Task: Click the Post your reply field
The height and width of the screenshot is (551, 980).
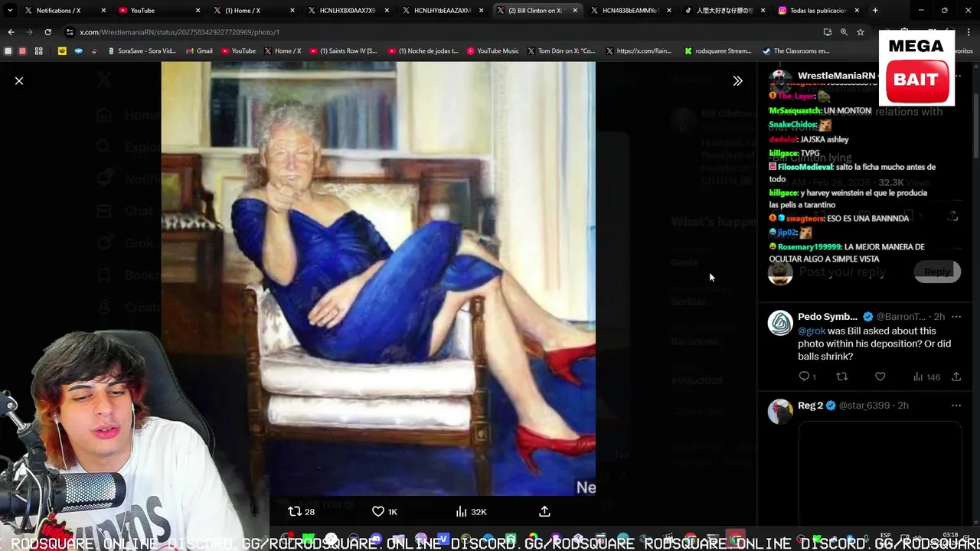Action: click(842, 272)
